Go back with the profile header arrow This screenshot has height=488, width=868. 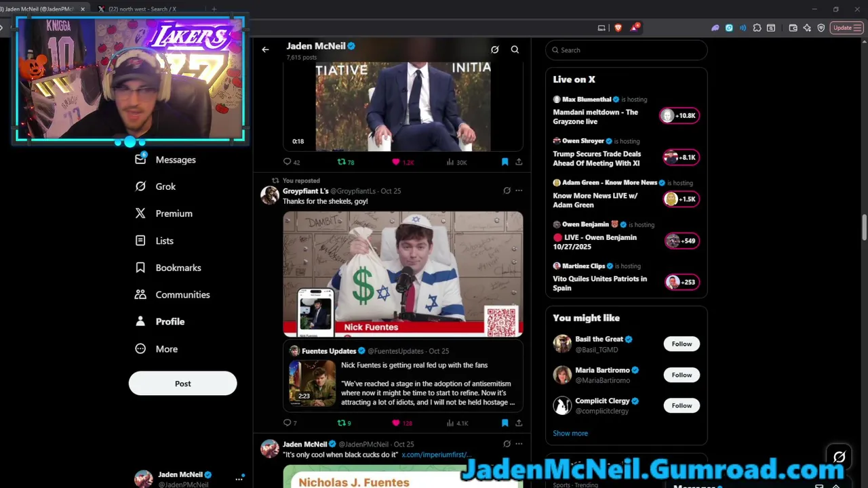click(265, 49)
